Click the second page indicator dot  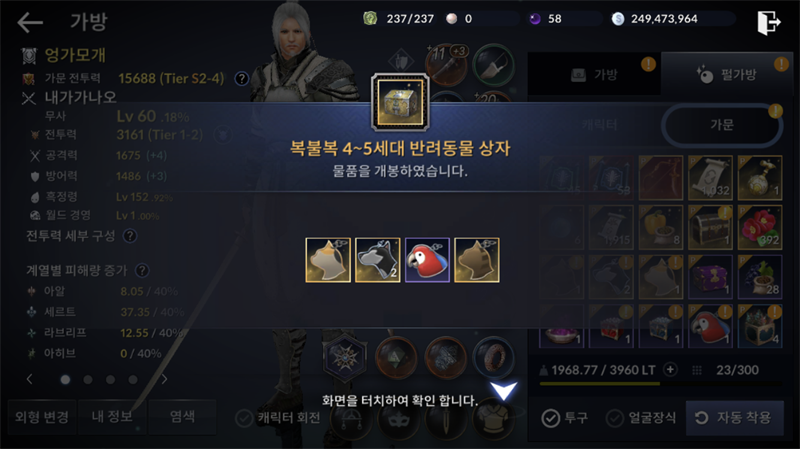point(88,380)
